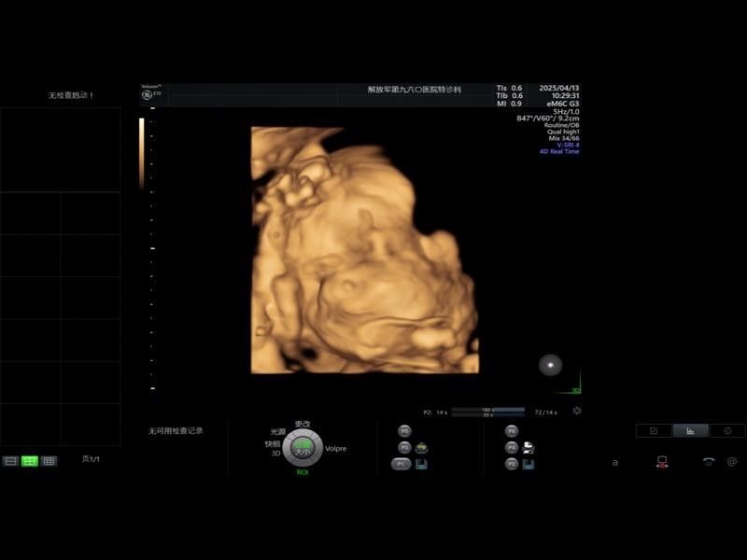Click the P5 button
This screenshot has width=747, height=560.
click(404, 431)
